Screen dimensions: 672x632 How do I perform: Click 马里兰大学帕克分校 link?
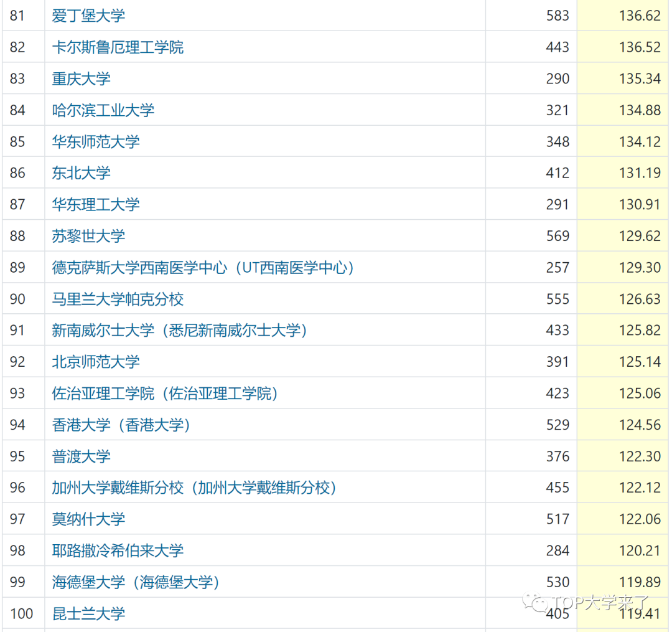118,299
